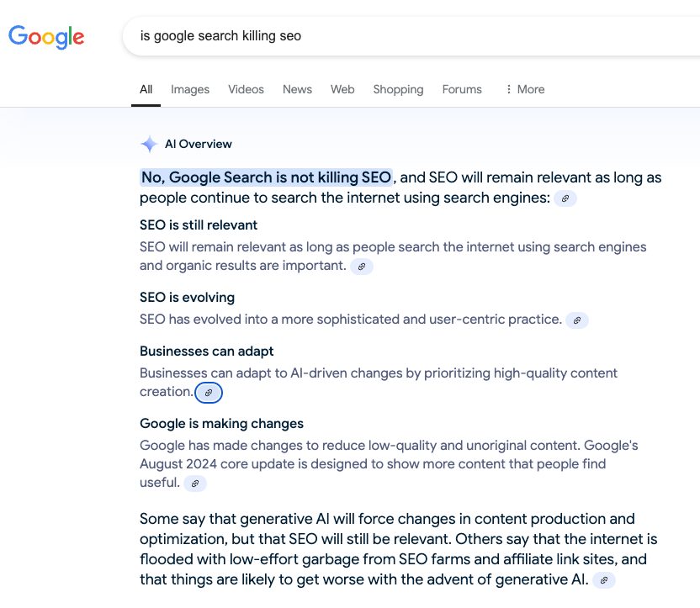Select the Web results tab

(342, 89)
